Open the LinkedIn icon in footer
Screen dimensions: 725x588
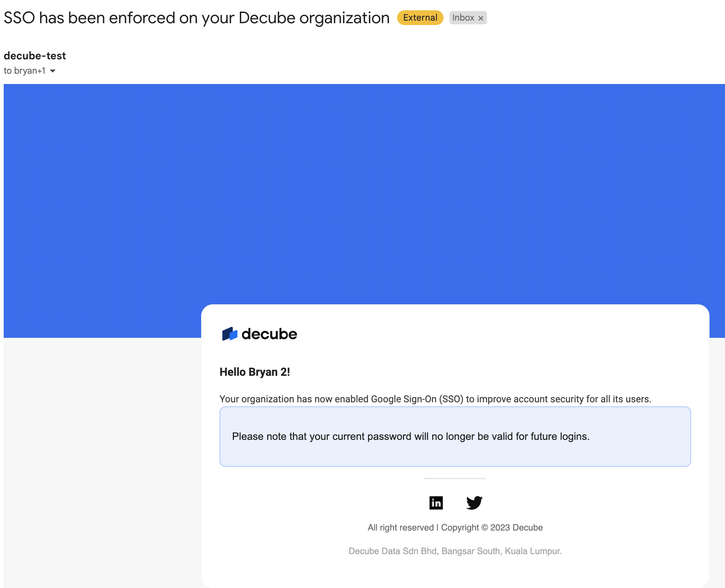(x=436, y=503)
